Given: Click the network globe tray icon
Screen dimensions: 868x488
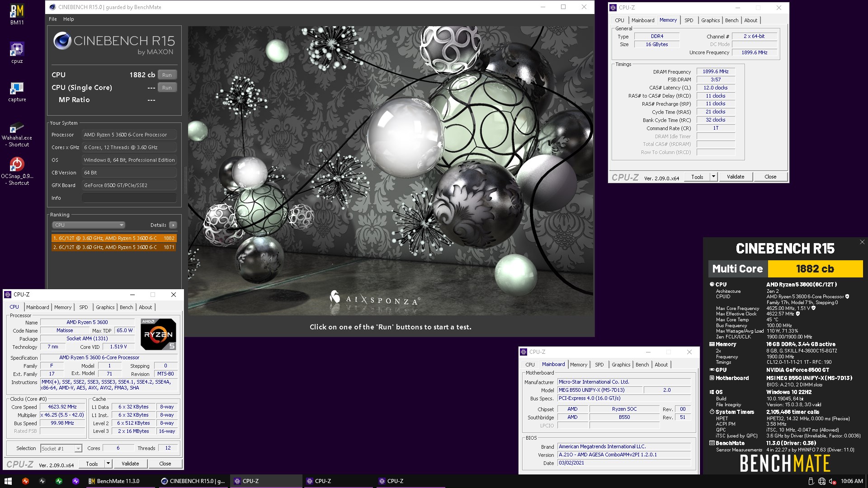Looking at the screenshot, I should coord(821,481).
